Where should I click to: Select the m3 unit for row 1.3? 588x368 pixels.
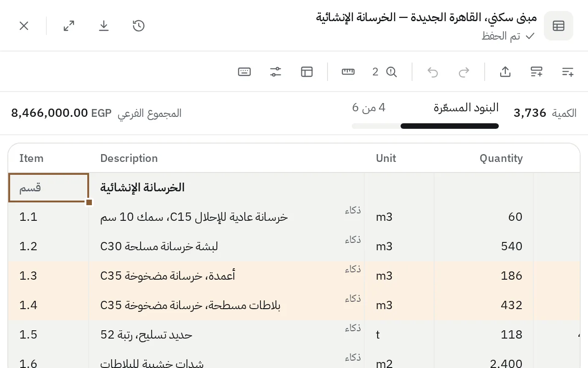pyautogui.click(x=399, y=276)
